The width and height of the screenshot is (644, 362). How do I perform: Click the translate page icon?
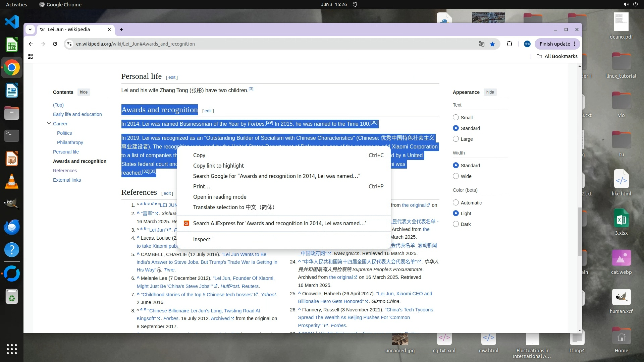pos(481,44)
